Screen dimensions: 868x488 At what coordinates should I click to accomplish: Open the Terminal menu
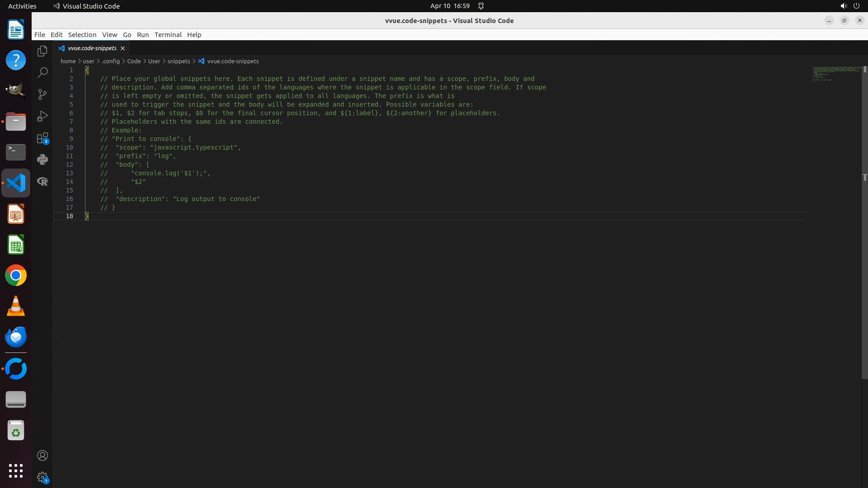(x=168, y=35)
